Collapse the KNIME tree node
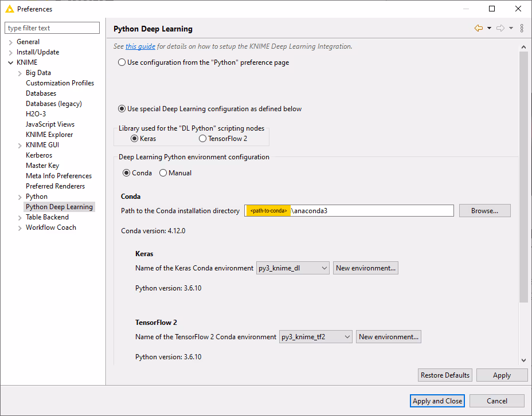532x416 pixels. 10,62
